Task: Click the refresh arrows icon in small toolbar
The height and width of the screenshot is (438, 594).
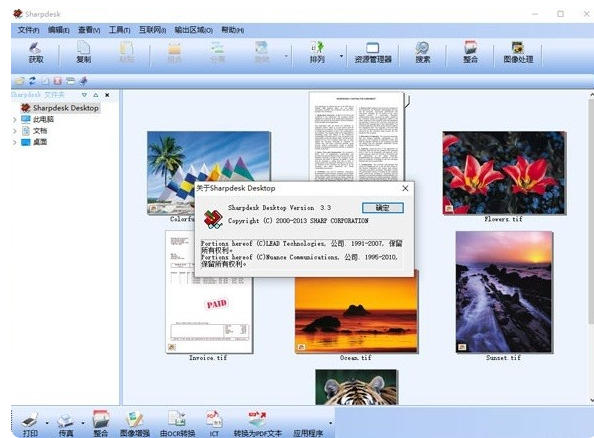Action: point(33,81)
